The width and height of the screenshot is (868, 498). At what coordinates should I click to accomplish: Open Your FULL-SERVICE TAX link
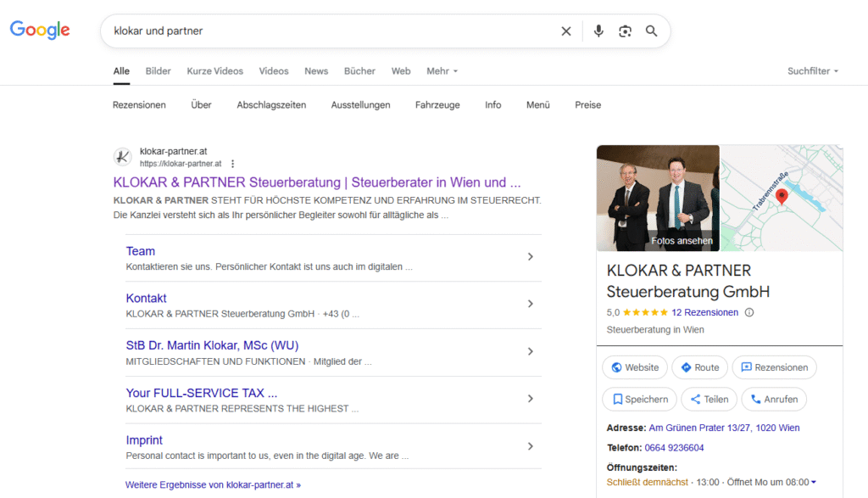(x=202, y=393)
